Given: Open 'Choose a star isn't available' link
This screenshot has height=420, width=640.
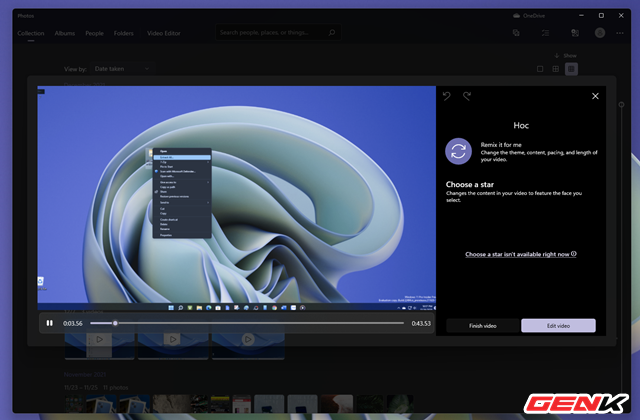Looking at the screenshot, I should (x=520, y=254).
